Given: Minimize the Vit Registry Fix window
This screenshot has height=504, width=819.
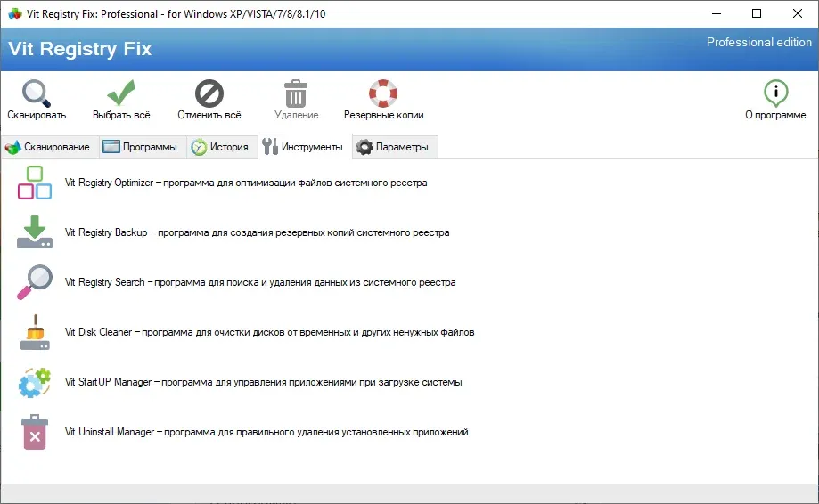Looking at the screenshot, I should click(x=717, y=13).
